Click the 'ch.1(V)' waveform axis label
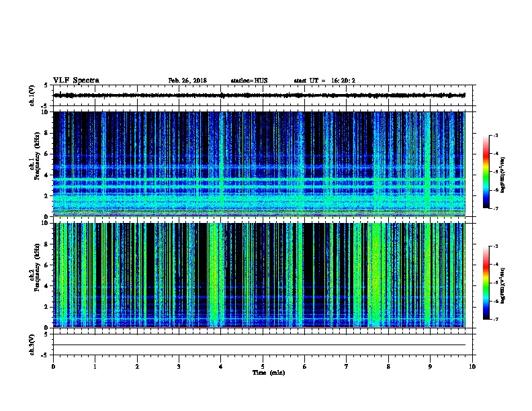Viewport: 532px width, 411px height. tap(32, 95)
